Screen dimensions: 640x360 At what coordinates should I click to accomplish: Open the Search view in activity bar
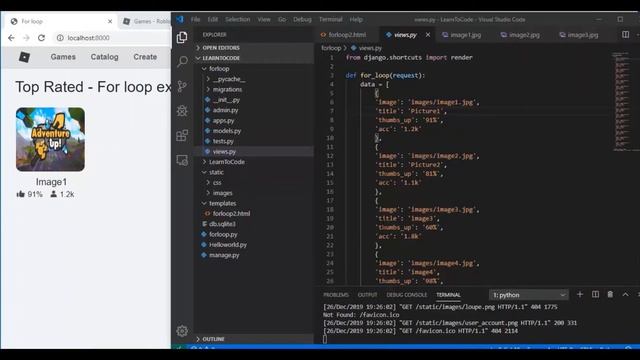pyautogui.click(x=182, y=62)
